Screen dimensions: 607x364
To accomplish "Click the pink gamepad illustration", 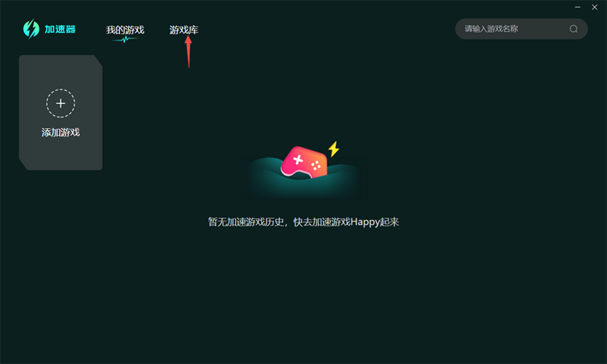I will [304, 162].
